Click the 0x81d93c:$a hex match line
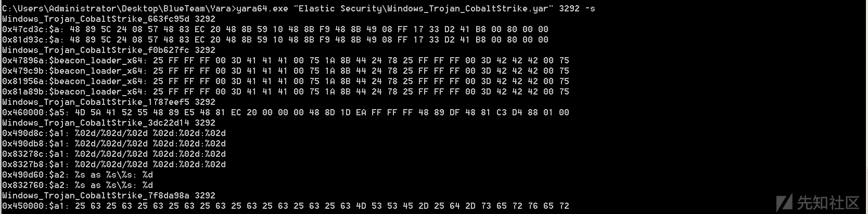Screen dimensions: 868x214 [275, 39]
